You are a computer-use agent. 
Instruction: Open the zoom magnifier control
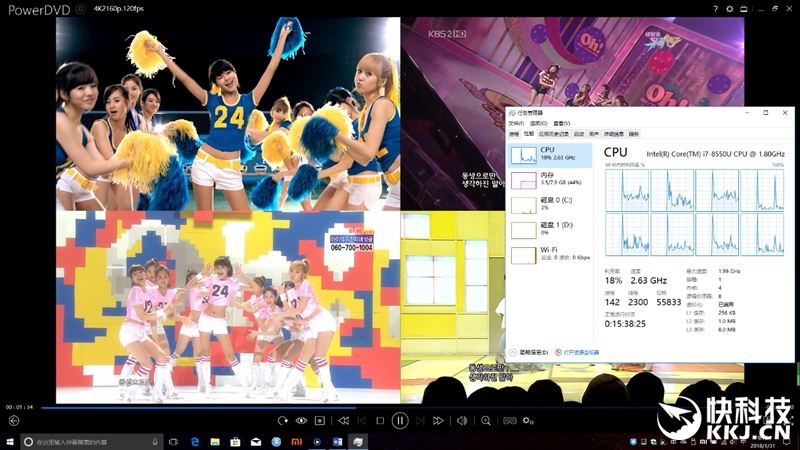(x=486, y=421)
